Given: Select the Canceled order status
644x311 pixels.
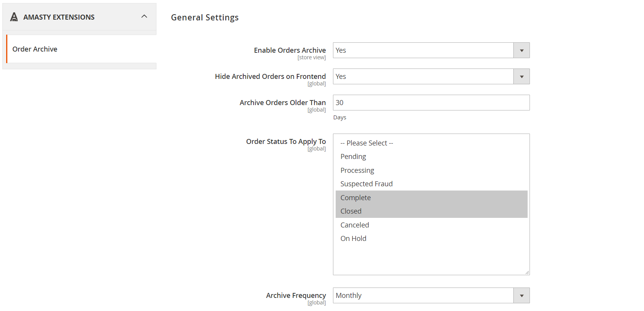Looking at the screenshot, I should [x=431, y=225].
